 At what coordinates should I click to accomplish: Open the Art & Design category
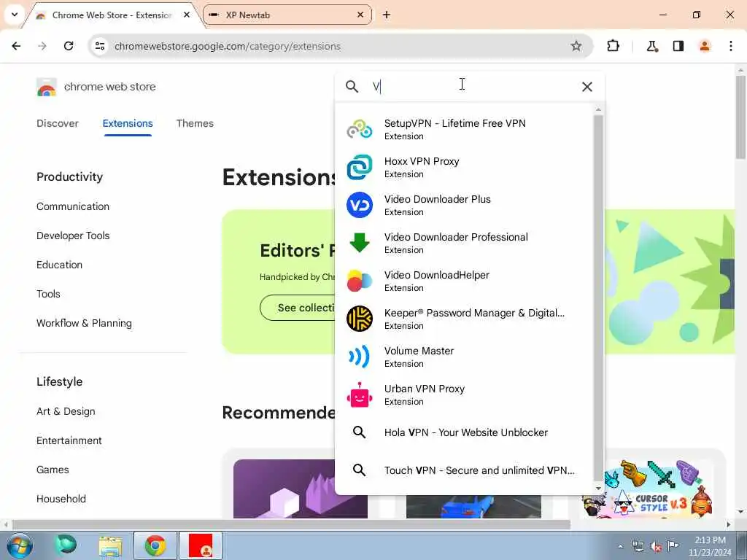point(66,411)
